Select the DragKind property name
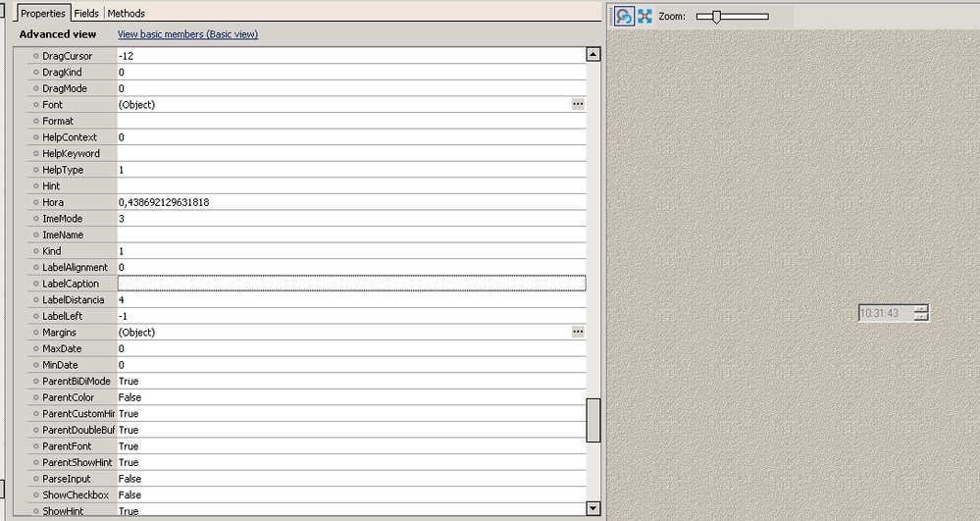 [x=62, y=72]
